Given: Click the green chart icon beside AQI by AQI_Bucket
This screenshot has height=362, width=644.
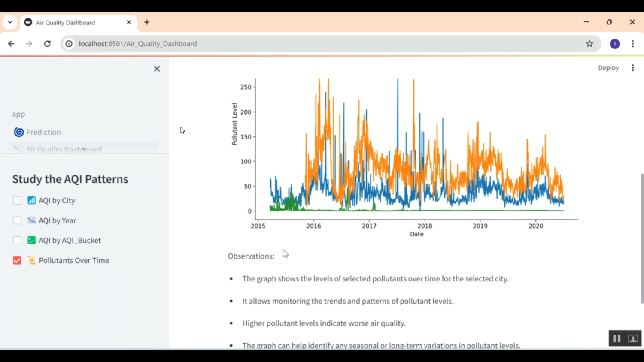Looking at the screenshot, I should tap(31, 240).
